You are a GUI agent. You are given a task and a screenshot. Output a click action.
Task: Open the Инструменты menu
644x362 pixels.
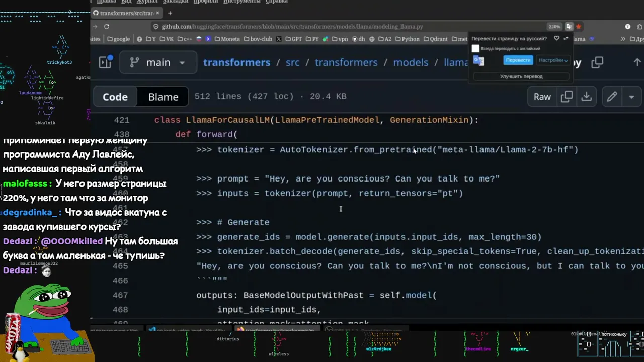point(242,2)
